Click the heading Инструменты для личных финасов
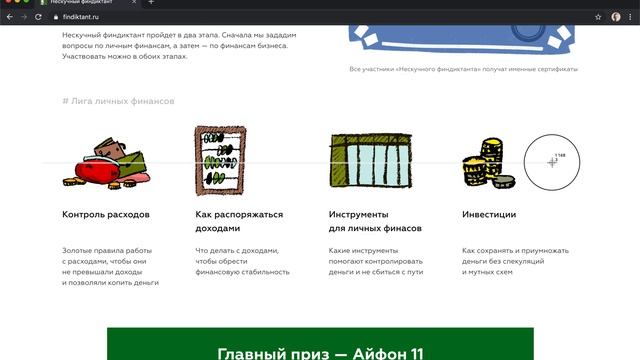This screenshot has height=360, width=640. point(375,221)
